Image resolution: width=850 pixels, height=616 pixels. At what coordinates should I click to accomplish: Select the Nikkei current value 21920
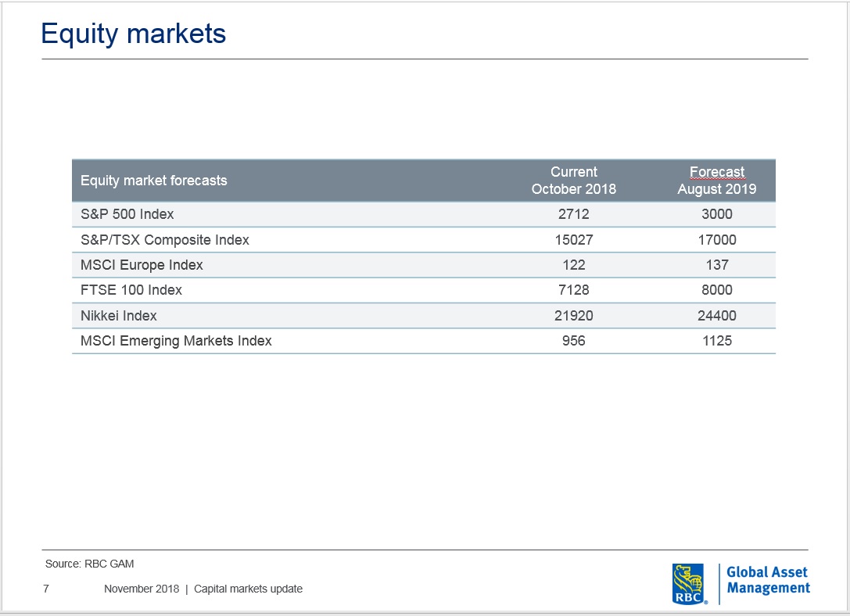[x=573, y=316]
